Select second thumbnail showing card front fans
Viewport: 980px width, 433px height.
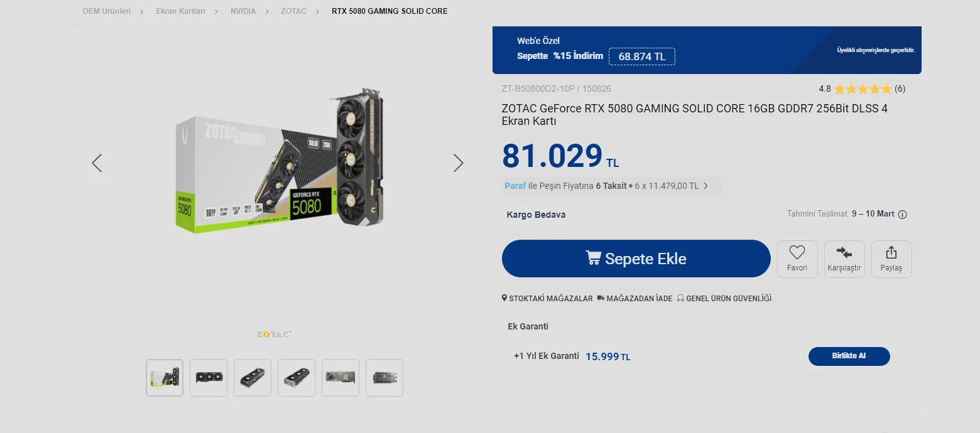(209, 378)
